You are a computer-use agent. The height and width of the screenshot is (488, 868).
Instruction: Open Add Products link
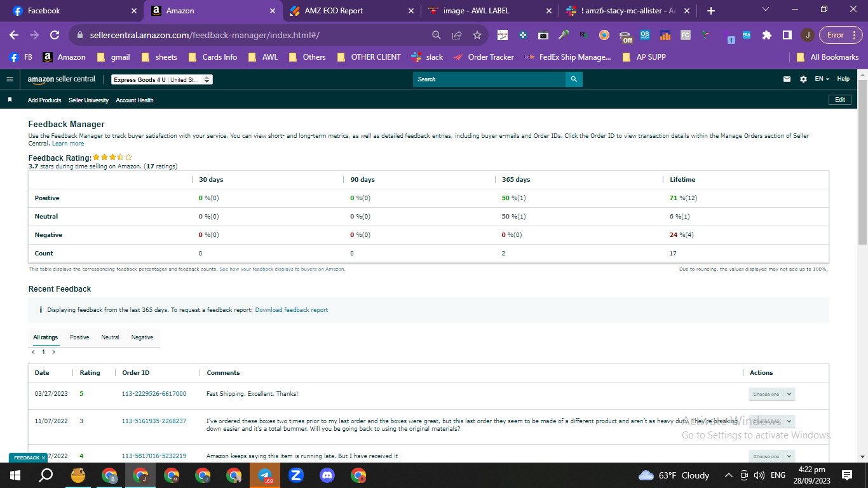(x=44, y=100)
